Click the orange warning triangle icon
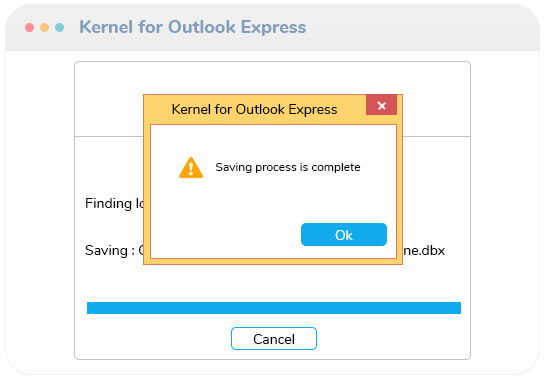 click(x=191, y=168)
